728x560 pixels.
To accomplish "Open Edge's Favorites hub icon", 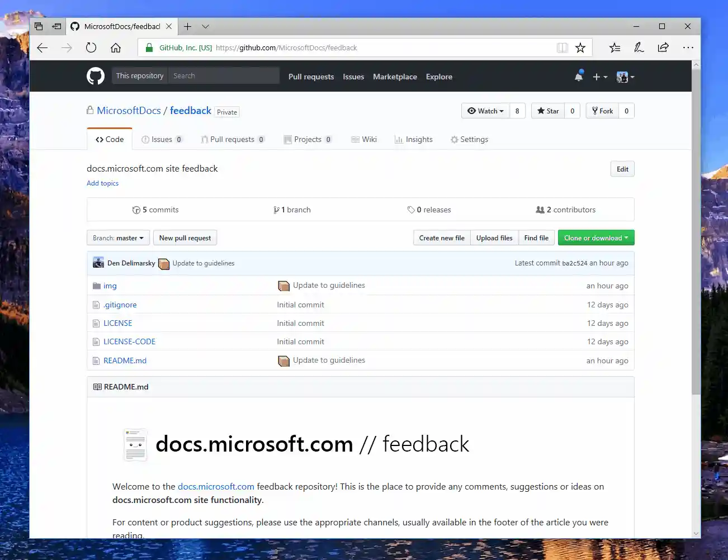I will (x=614, y=48).
